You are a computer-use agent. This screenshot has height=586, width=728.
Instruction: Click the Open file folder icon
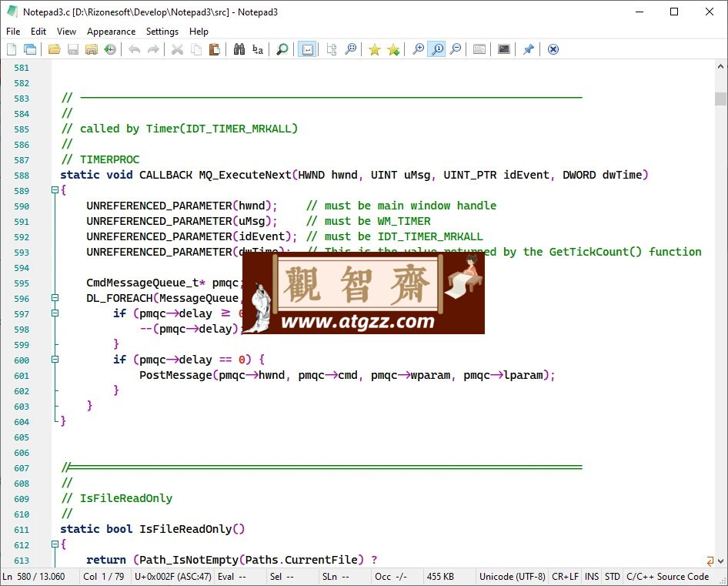tap(55, 49)
